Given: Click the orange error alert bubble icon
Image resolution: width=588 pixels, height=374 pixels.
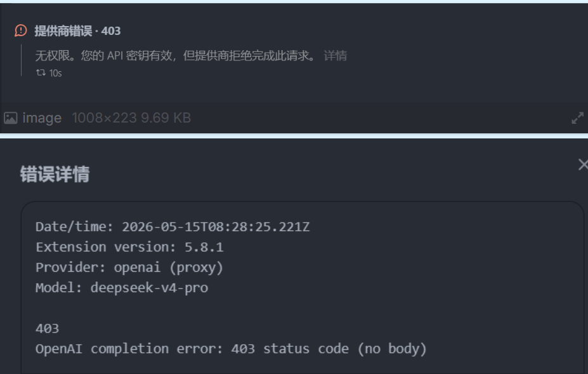Looking at the screenshot, I should pyautogui.click(x=21, y=30).
